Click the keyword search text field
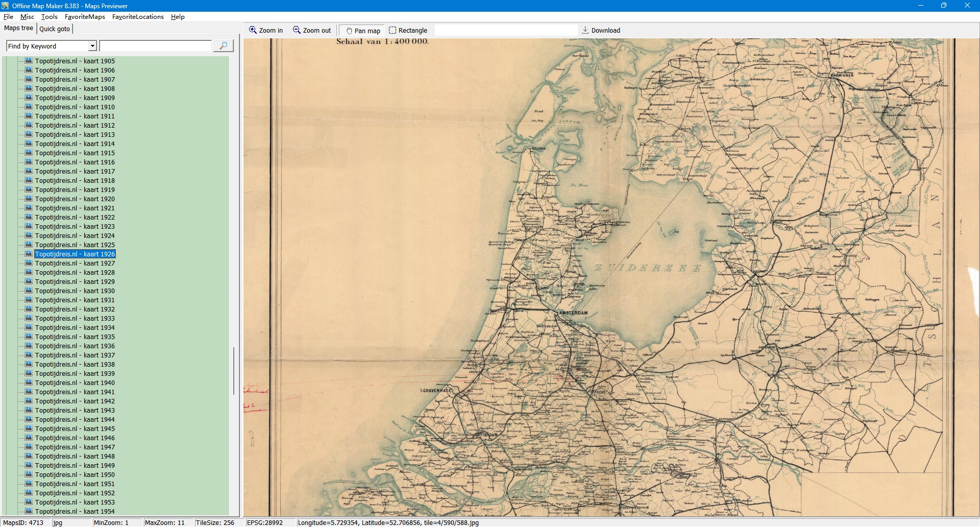The height and width of the screenshot is (527, 980). [x=155, y=46]
